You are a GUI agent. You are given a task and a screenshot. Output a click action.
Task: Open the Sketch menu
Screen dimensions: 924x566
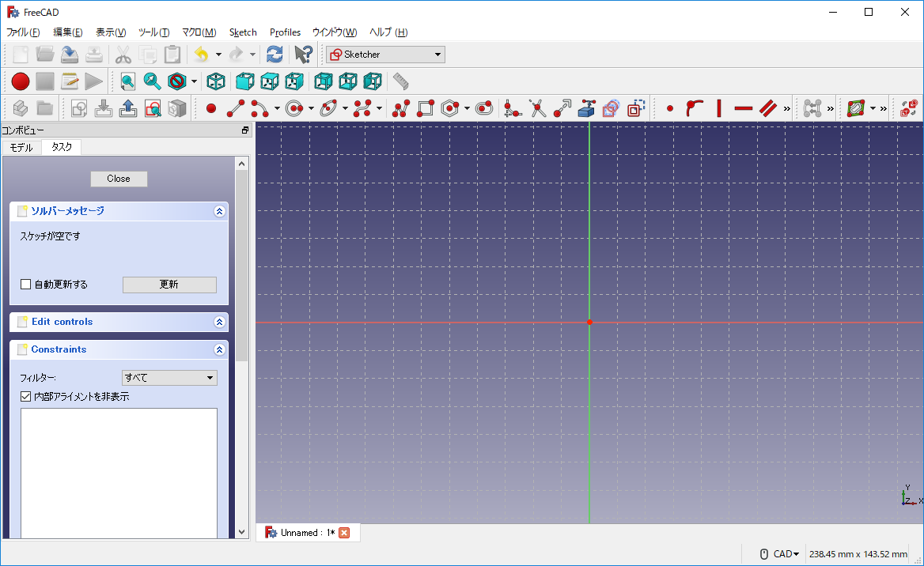pos(243,32)
